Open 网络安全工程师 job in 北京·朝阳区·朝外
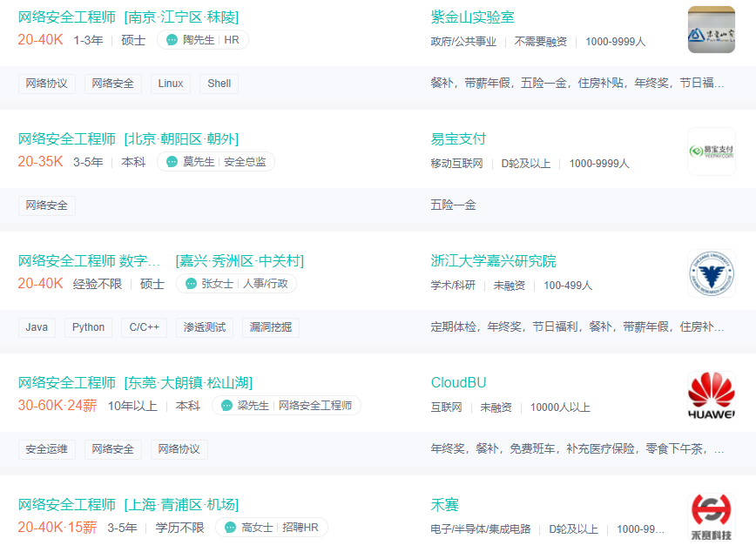This screenshot has height=552, width=756. click(128, 139)
